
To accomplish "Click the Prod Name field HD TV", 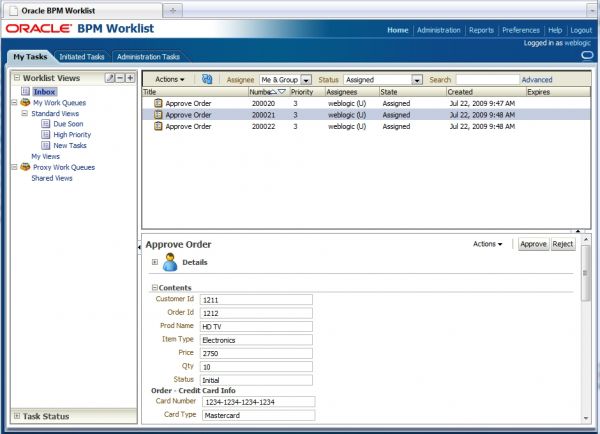I will pyautogui.click(x=256, y=326).
